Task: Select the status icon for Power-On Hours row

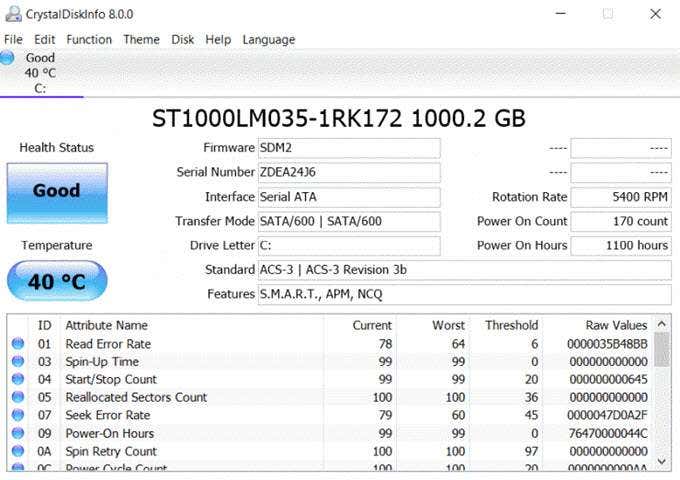Action: click(16, 434)
